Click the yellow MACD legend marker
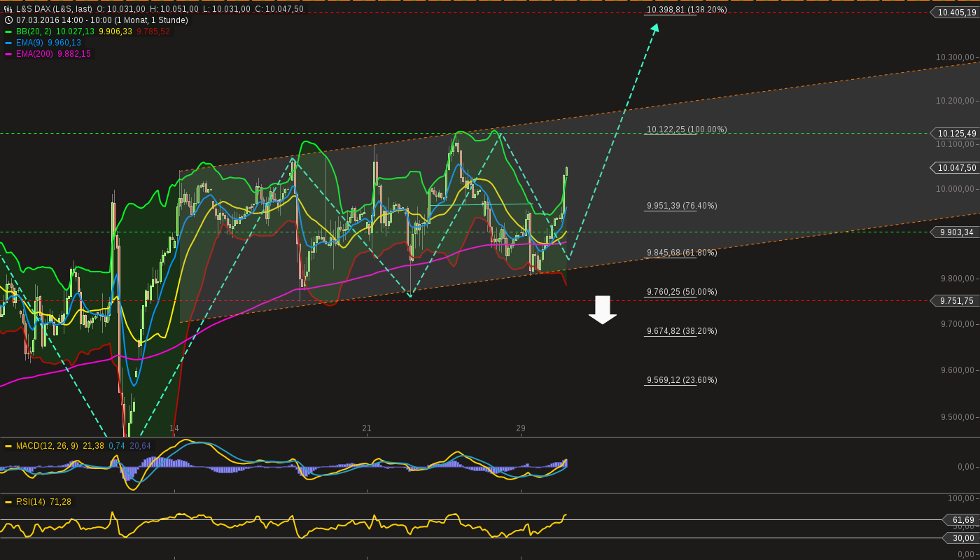This screenshot has width=980, height=560. [8, 446]
